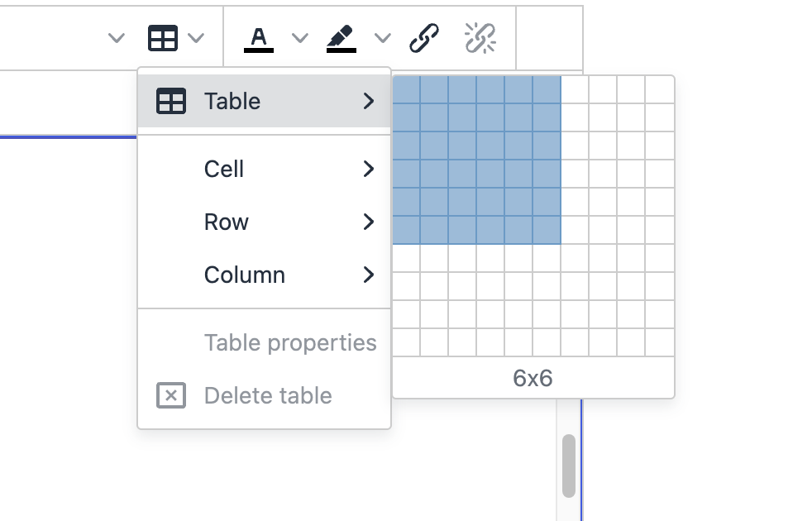The image size is (812, 521).
Task: Click the Table toolbar icon
Action: pyautogui.click(x=163, y=38)
